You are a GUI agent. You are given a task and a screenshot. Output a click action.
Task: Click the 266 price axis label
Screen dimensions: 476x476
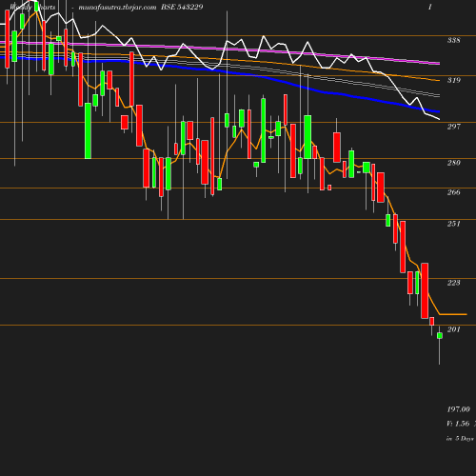pyautogui.click(x=454, y=192)
